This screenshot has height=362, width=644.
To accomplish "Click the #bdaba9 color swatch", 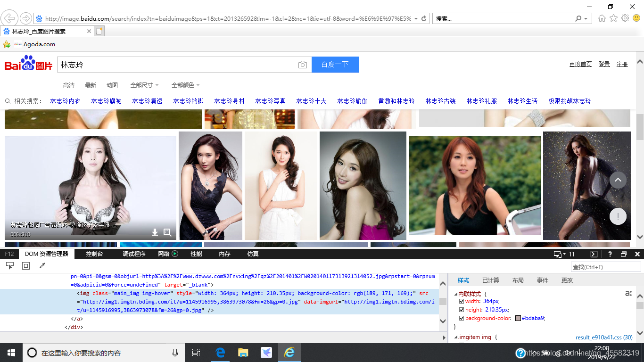I will [518, 318].
